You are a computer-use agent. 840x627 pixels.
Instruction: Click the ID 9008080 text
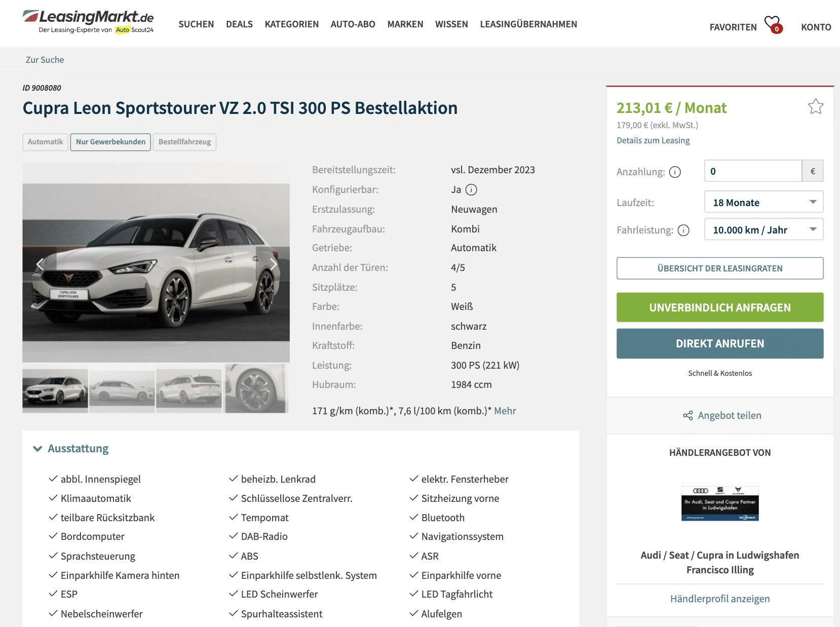tap(42, 88)
